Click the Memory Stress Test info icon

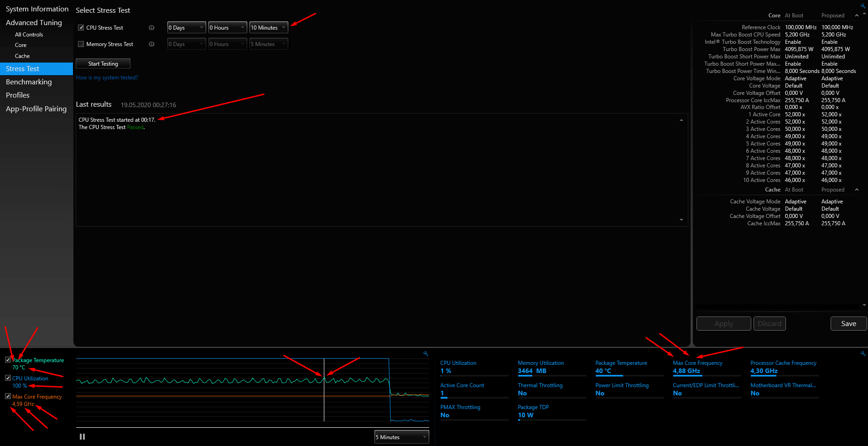[151, 44]
